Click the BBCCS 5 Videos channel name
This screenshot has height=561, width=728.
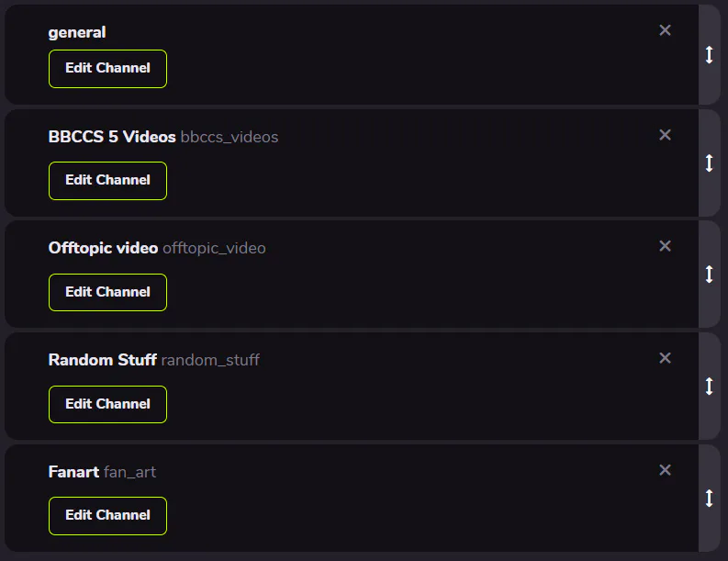click(112, 137)
